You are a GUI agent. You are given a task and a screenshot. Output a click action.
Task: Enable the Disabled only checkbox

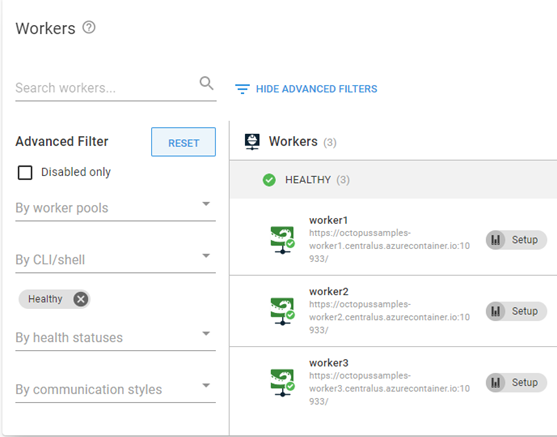point(25,173)
